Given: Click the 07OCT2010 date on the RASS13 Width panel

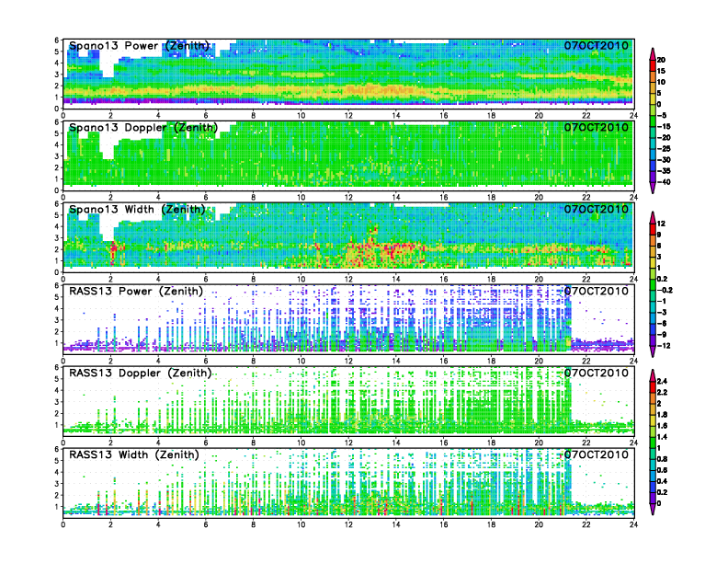Looking at the screenshot, I should [597, 455].
